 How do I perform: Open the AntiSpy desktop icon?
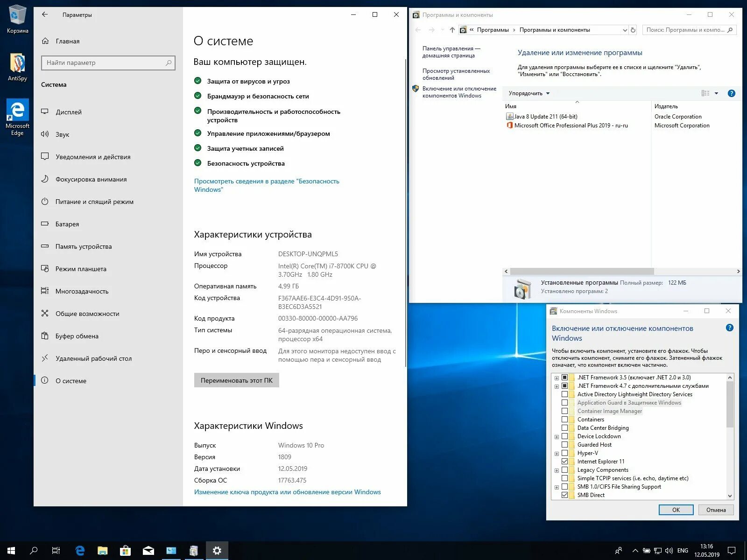(x=17, y=66)
